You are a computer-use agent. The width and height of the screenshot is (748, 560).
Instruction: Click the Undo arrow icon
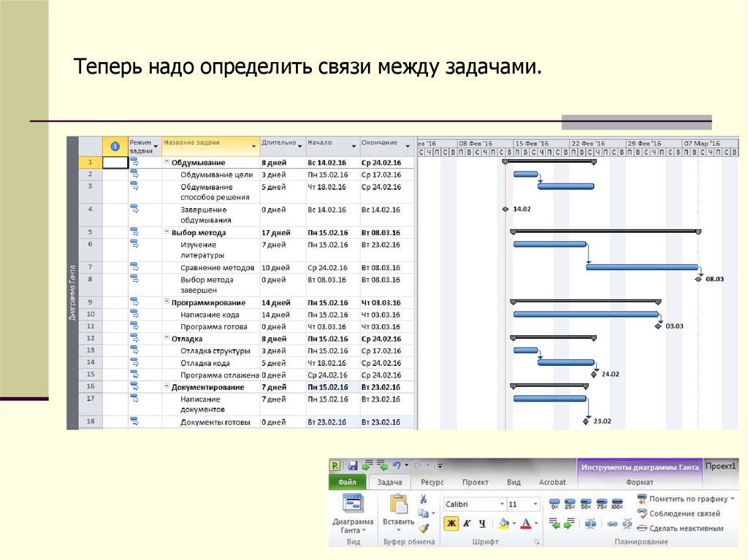point(396,465)
